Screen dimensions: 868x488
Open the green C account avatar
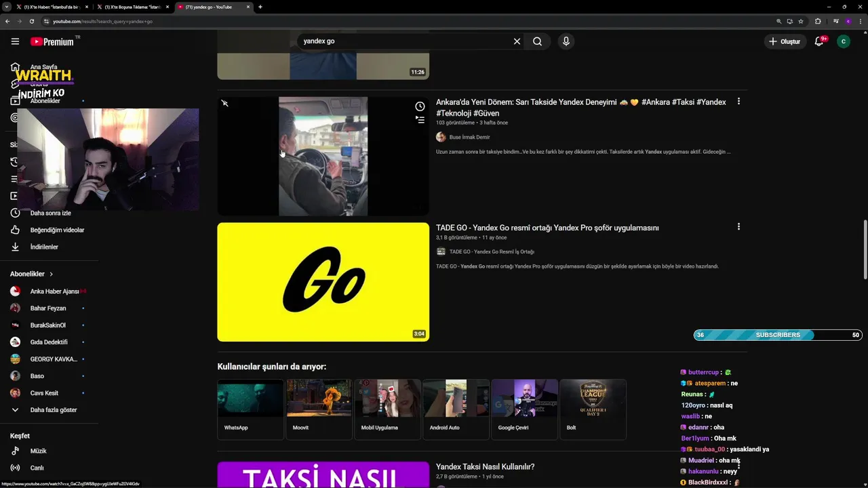tap(844, 41)
